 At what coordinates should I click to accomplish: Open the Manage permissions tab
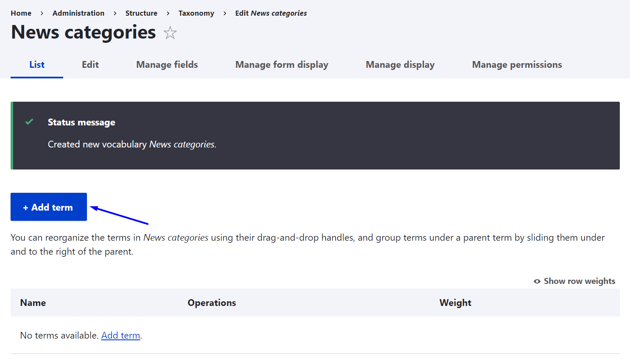pos(517,65)
